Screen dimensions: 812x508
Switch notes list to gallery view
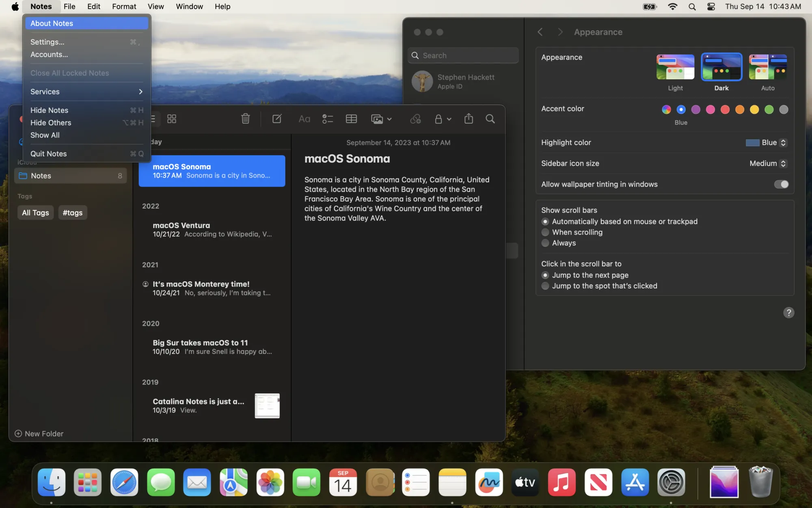tap(171, 119)
